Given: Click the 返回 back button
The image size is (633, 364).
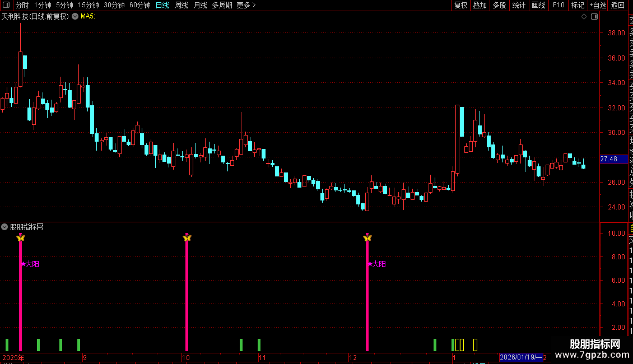Looking at the screenshot, I should [618, 5].
